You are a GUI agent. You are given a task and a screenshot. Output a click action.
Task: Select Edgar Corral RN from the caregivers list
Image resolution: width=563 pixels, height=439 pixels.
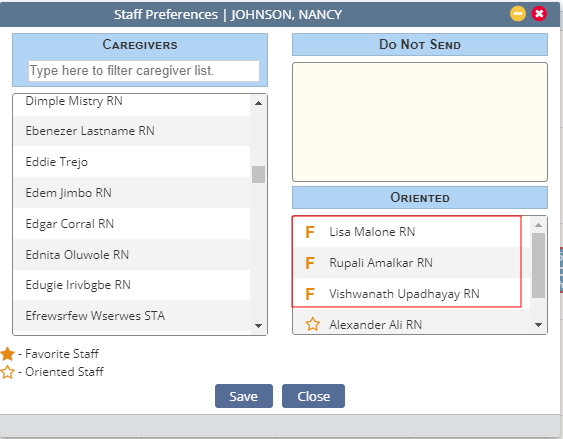pyautogui.click(x=132, y=224)
